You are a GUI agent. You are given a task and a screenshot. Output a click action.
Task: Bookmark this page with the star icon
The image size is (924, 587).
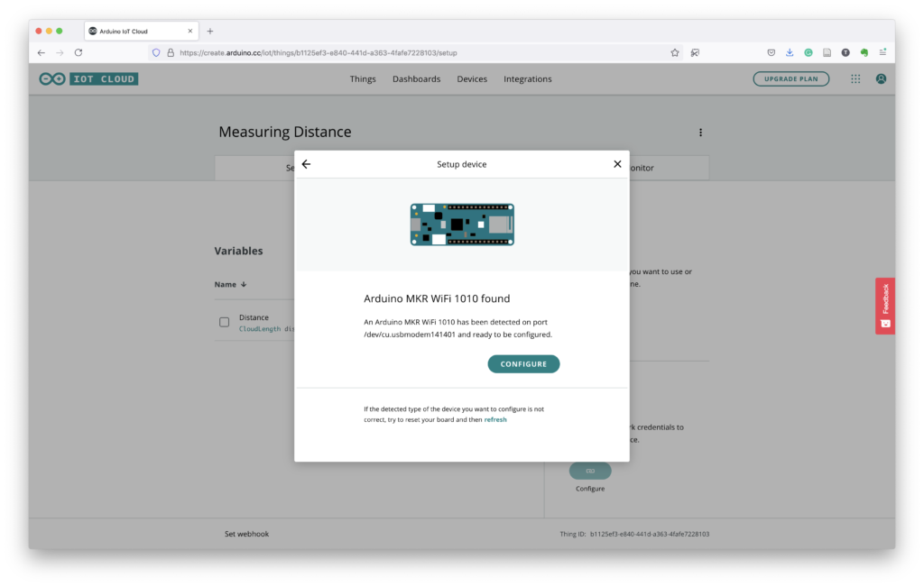point(675,53)
